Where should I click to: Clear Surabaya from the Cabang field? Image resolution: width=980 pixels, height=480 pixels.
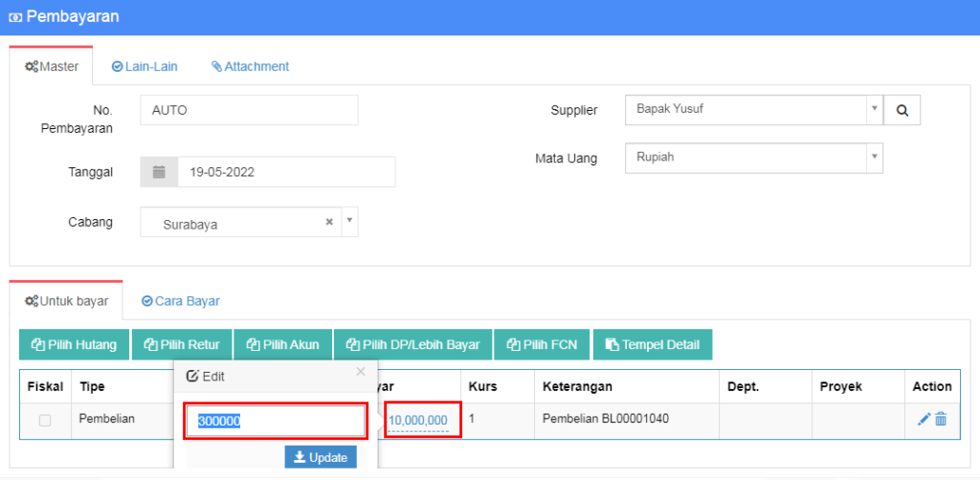pos(329,222)
